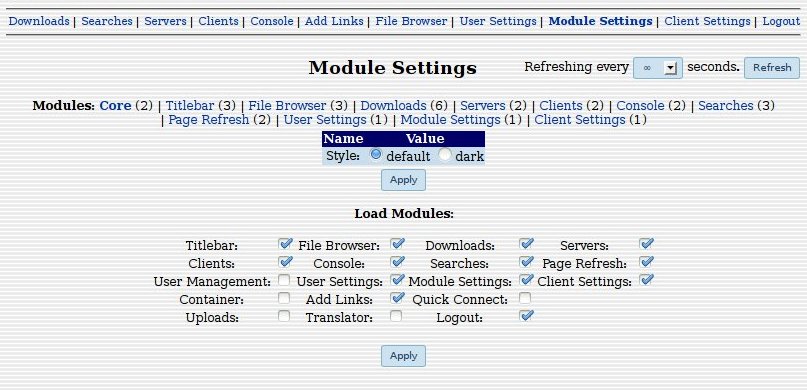The height and width of the screenshot is (390, 807).
Task: Open the Searches page in top navigation
Action: coord(107,21)
